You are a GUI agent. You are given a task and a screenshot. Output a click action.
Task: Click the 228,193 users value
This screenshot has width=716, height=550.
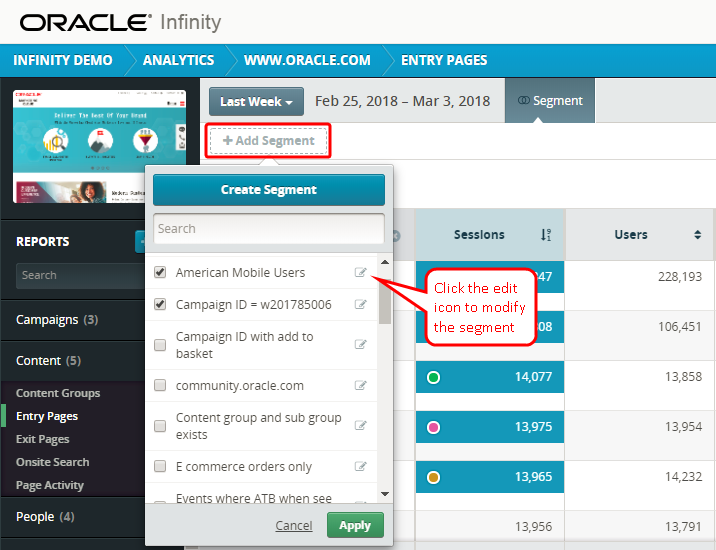[679, 277]
